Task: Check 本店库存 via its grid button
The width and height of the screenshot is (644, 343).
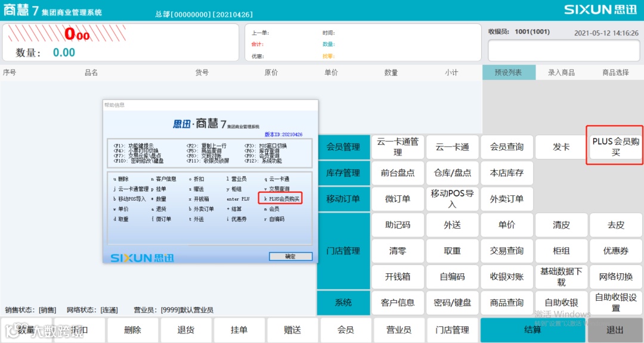Action: [x=507, y=173]
